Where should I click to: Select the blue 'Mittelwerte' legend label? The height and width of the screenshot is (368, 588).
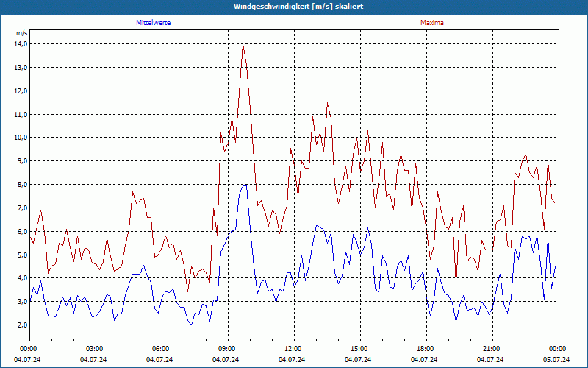pyautogui.click(x=154, y=23)
